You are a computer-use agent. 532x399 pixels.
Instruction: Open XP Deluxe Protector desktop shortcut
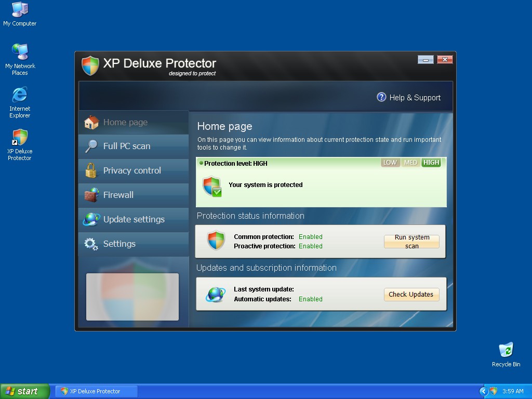tap(20, 144)
